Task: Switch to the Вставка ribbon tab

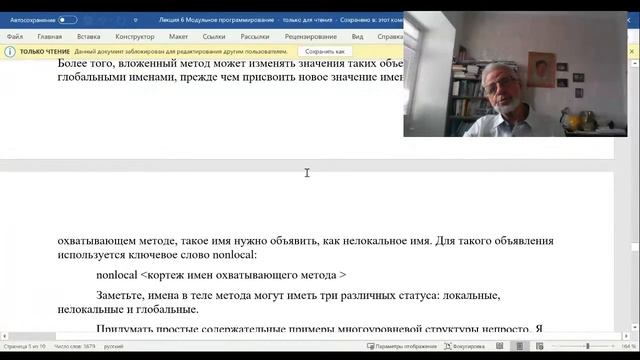Action: [x=89, y=36]
